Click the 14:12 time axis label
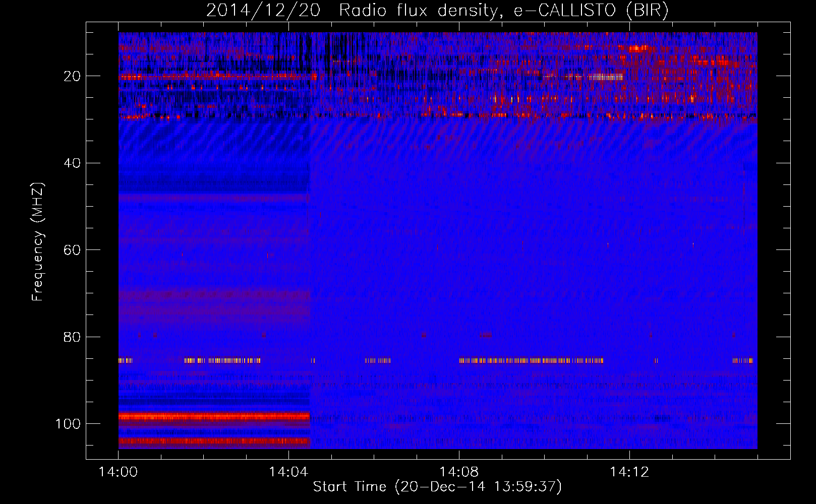 [x=629, y=472]
